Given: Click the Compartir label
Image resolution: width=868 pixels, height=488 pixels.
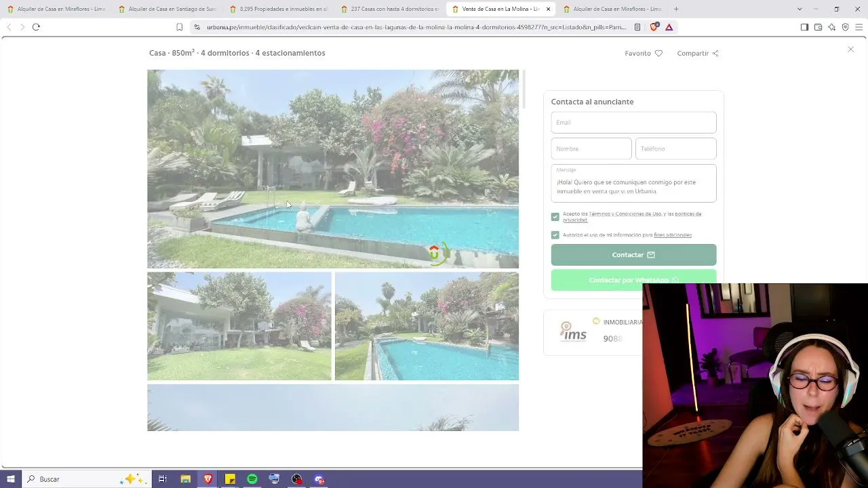Looking at the screenshot, I should [x=692, y=54].
